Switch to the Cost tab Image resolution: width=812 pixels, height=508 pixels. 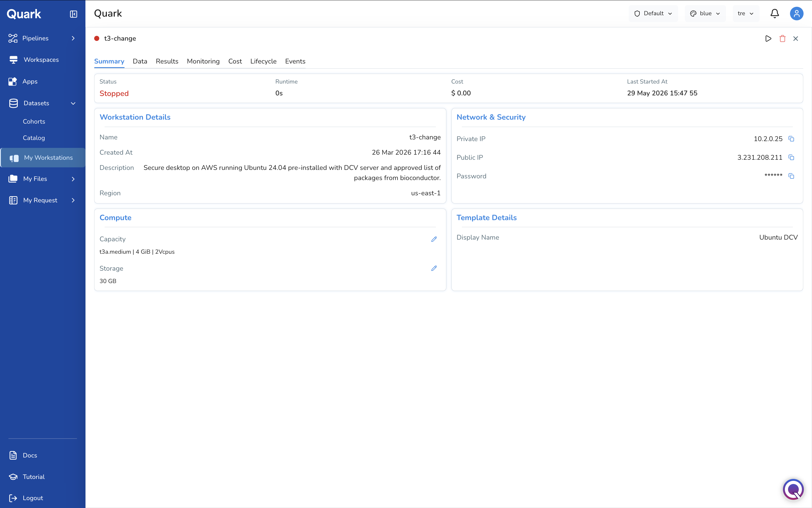235,61
